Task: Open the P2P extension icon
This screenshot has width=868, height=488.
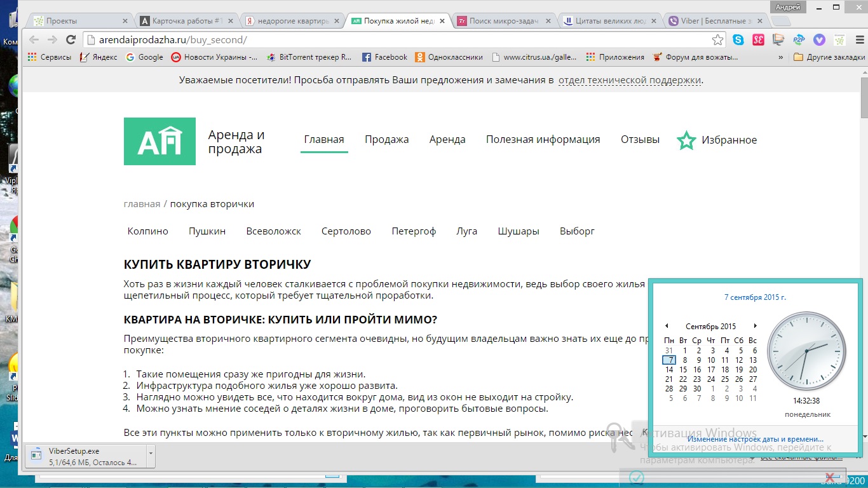Action: 799,40
